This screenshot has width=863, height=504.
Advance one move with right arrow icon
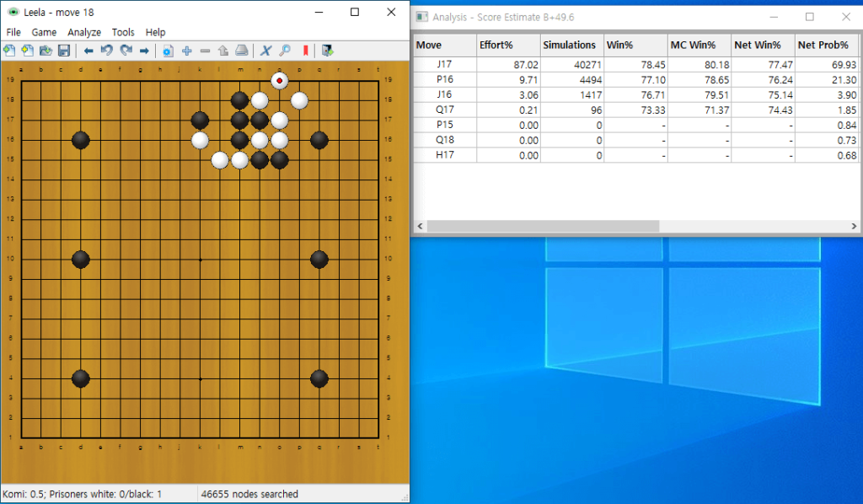(144, 51)
